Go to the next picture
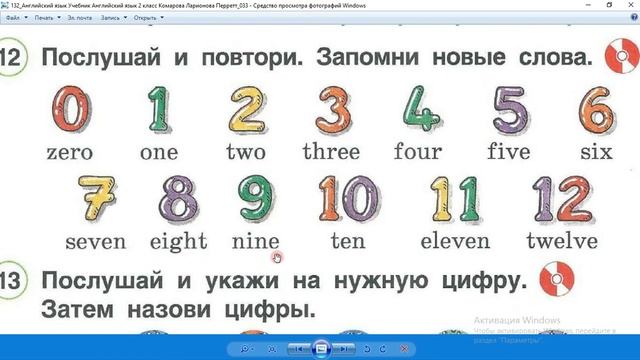The image size is (640, 360). (x=344, y=349)
